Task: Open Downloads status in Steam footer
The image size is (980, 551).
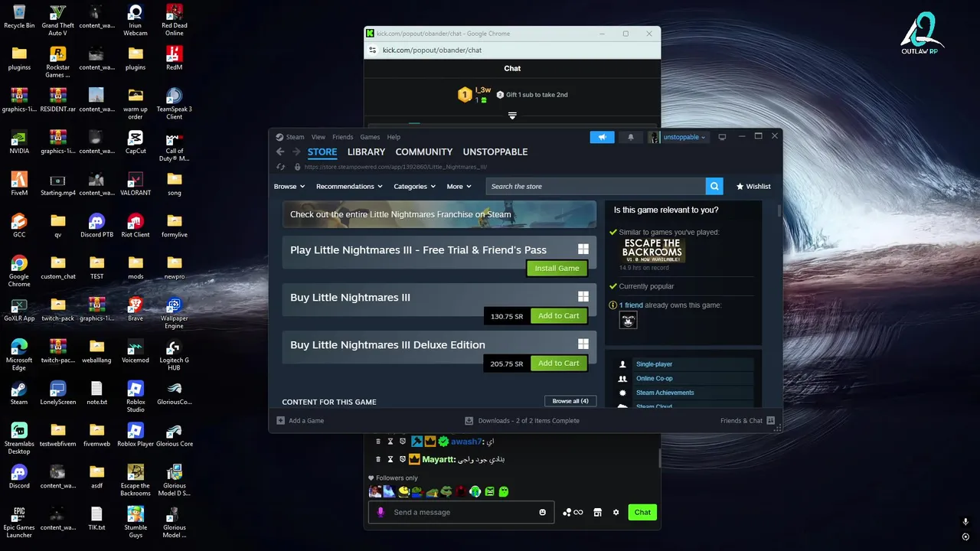Action: (x=522, y=420)
